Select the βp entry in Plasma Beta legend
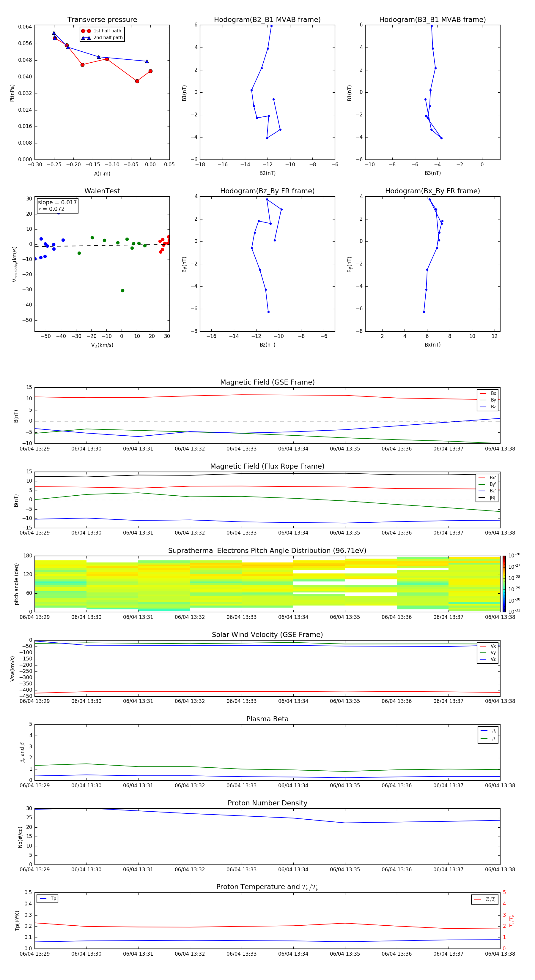The height and width of the screenshot is (980, 535). 488,731
